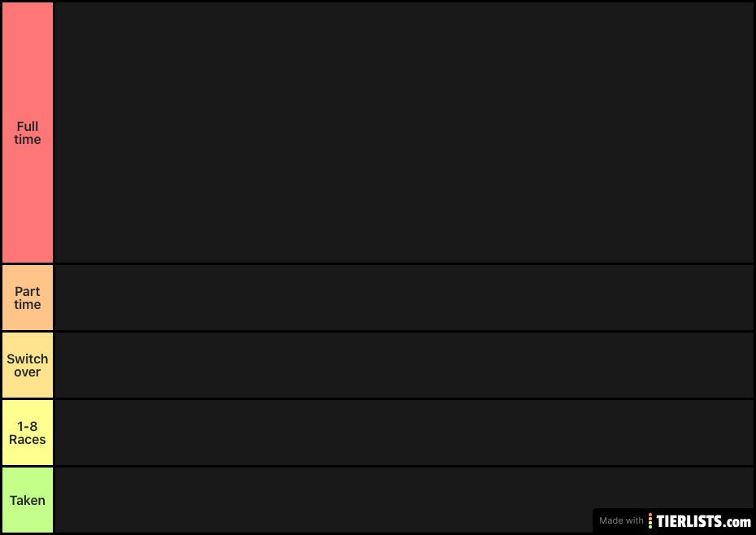756x535 pixels.
Task: Click the word 'Races' in the yellow label
Action: tap(28, 440)
